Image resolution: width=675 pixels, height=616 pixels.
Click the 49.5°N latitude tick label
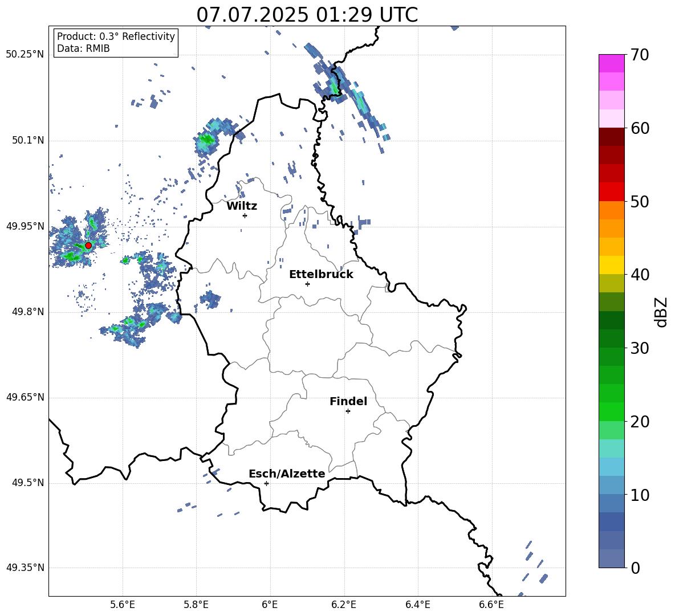[28, 483]
